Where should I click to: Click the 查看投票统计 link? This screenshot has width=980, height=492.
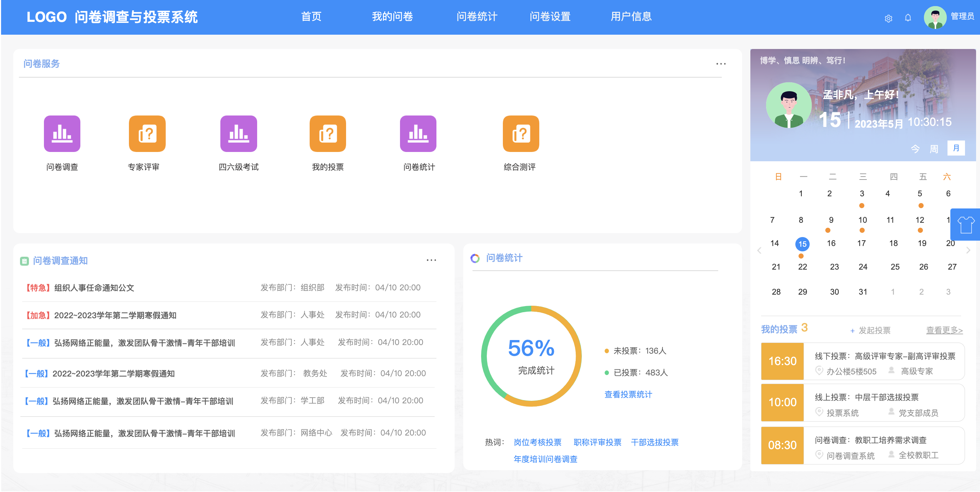tap(628, 394)
